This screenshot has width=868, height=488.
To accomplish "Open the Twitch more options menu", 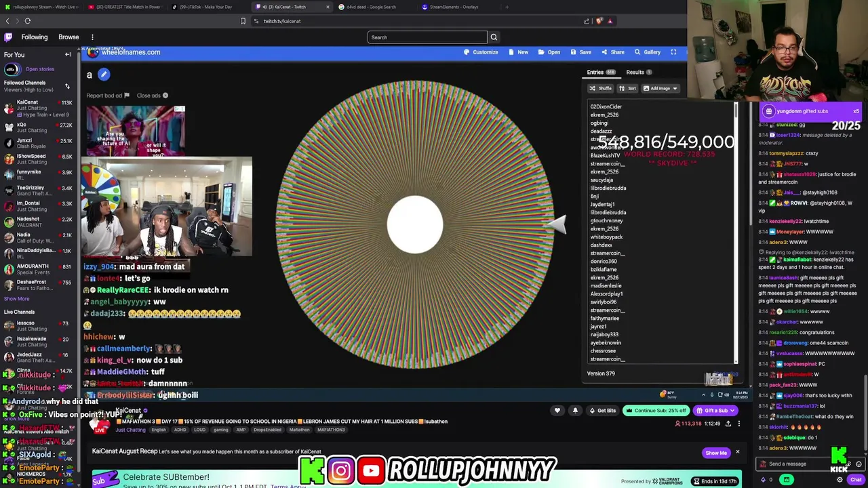I will 92,37.
